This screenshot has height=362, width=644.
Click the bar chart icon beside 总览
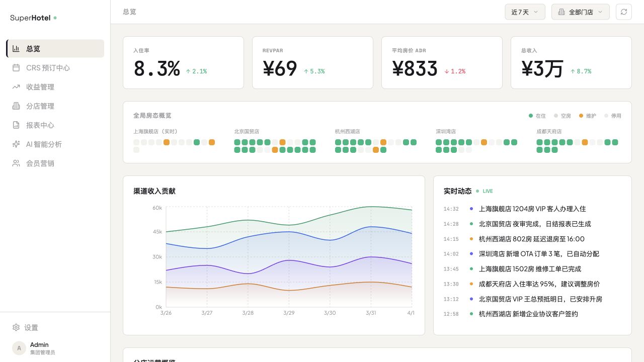[16, 49]
